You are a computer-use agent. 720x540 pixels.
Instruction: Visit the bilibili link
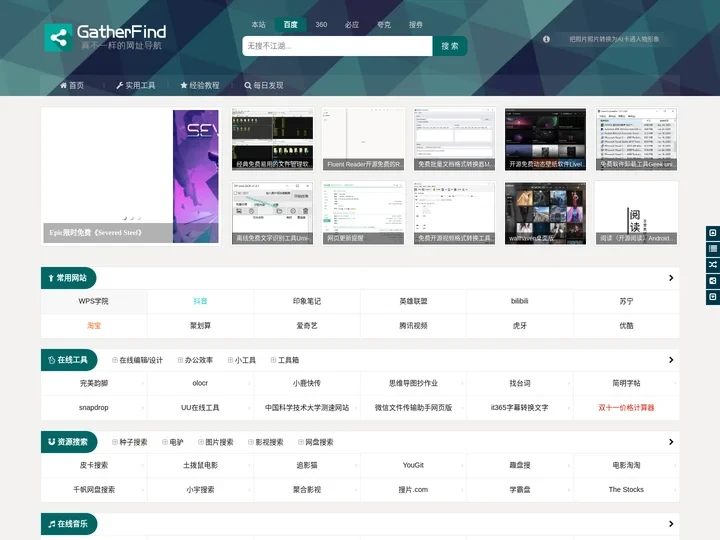point(520,301)
